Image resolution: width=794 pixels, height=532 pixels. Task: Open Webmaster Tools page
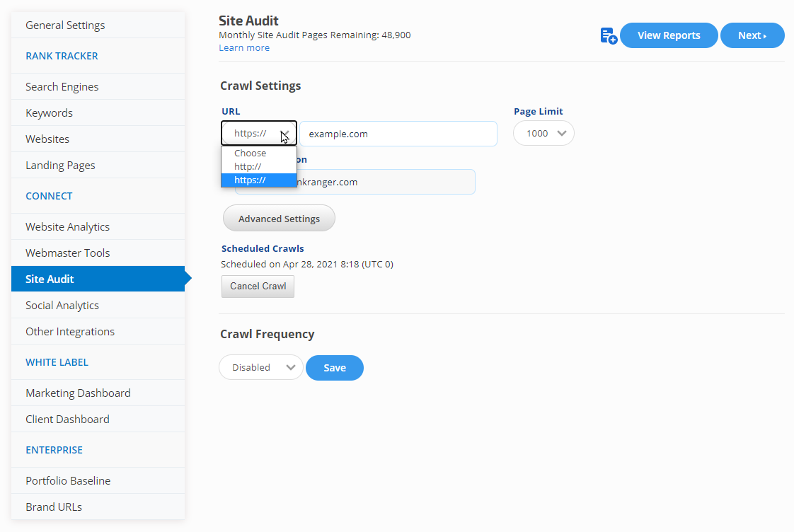68,253
